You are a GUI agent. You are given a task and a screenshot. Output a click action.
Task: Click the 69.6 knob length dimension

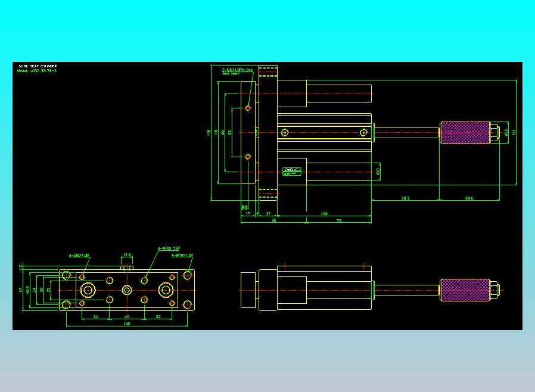coord(469,198)
